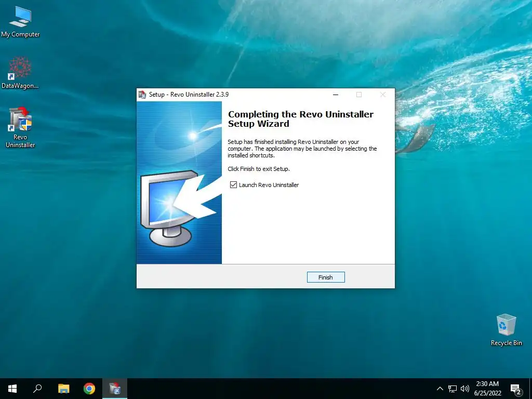Click the Show desktop strip

point(530,389)
